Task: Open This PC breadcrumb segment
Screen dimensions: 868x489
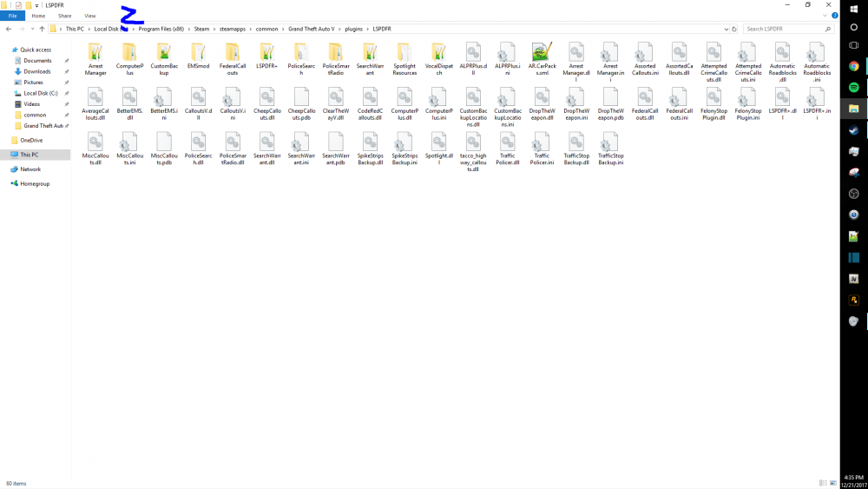Action: (x=75, y=29)
